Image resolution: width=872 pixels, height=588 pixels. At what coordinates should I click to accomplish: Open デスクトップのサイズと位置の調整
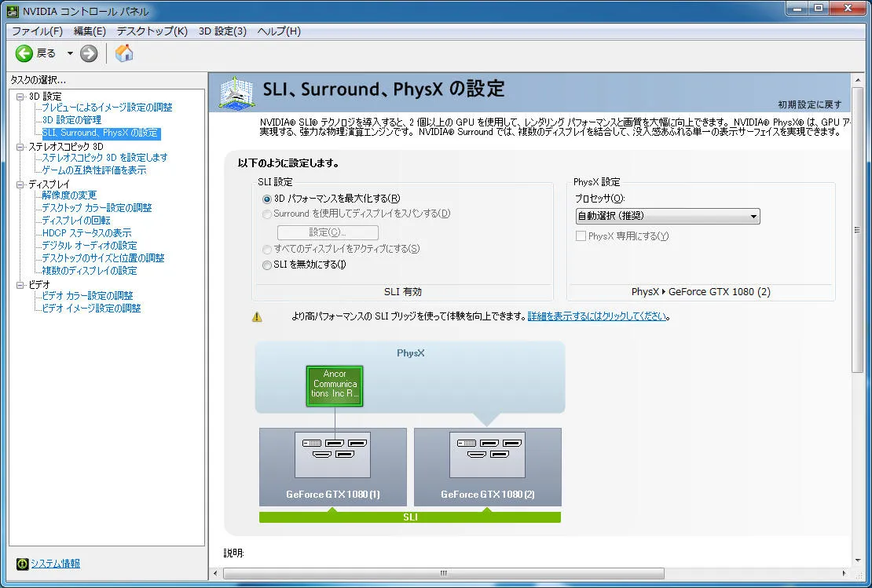[103, 258]
